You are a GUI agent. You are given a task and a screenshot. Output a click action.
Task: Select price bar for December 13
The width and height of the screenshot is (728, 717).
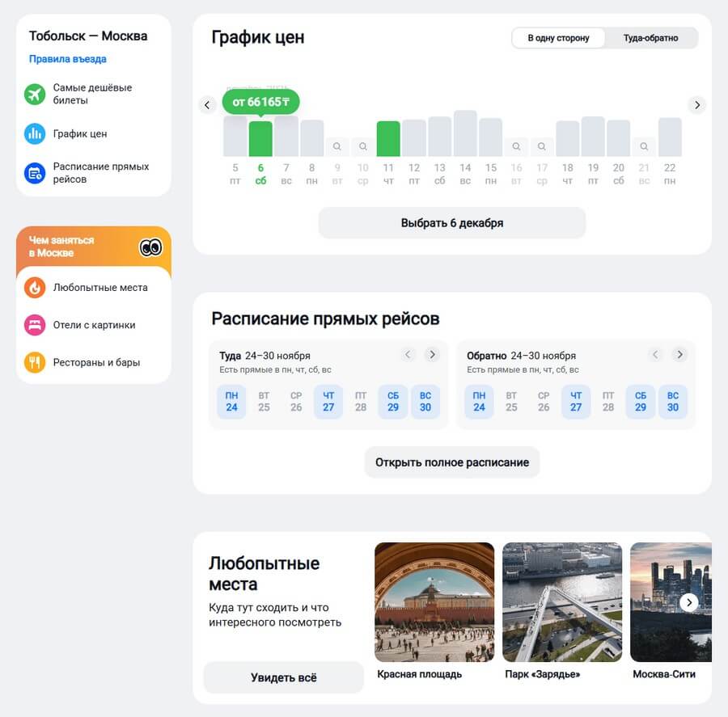[440, 137]
